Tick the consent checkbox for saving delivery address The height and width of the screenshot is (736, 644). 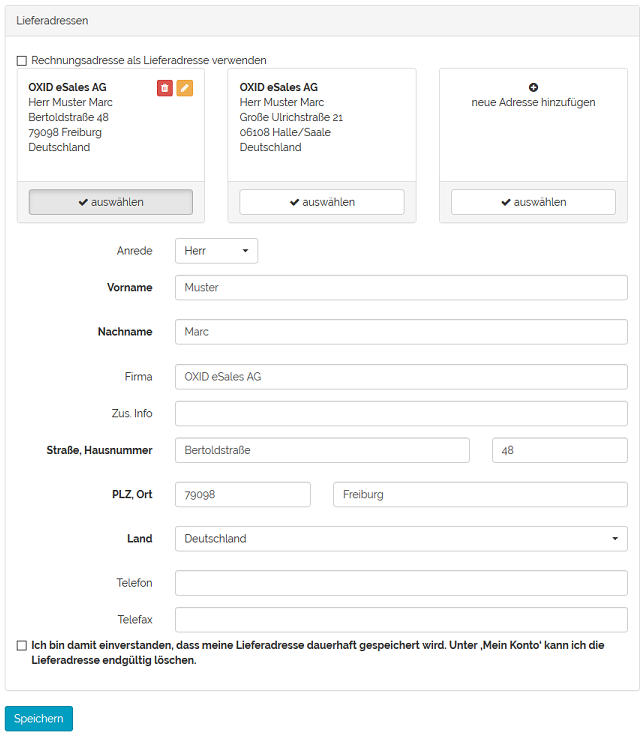coord(22,646)
